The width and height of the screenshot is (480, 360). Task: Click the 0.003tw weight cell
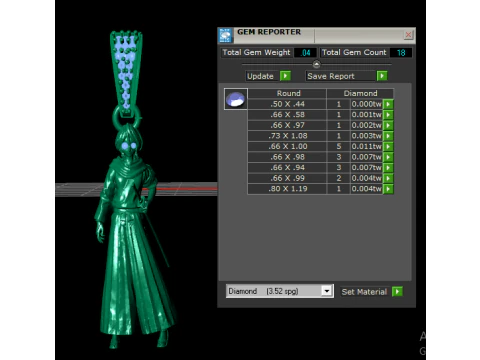tap(366, 136)
